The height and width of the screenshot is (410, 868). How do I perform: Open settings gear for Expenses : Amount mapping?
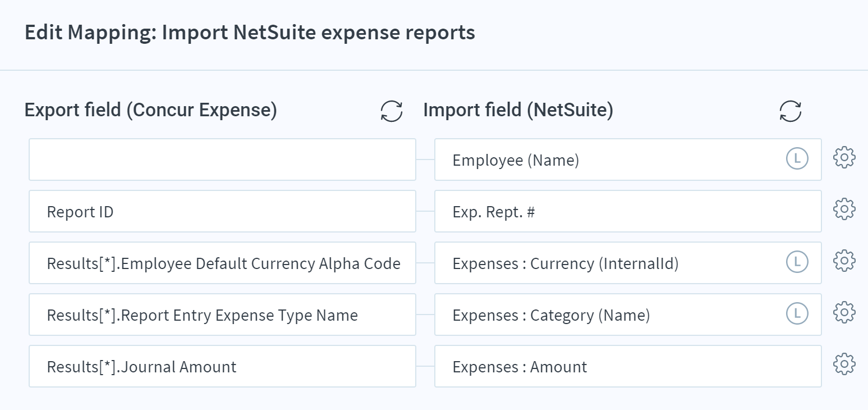pos(844,365)
